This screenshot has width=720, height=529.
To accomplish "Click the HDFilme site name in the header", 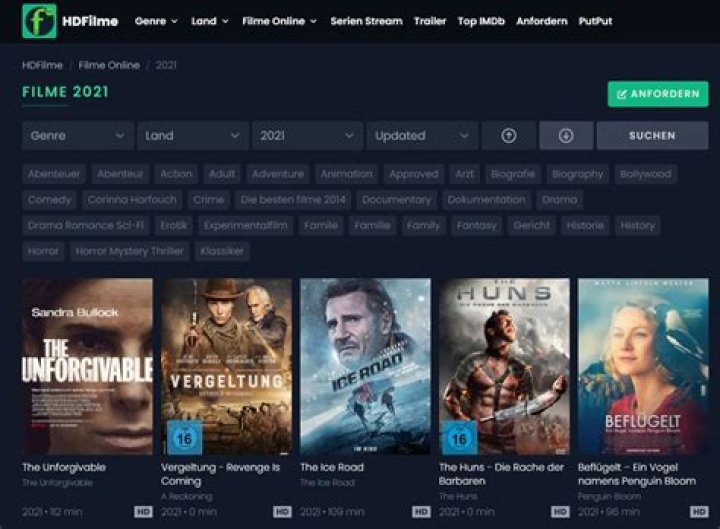I will 90,21.
